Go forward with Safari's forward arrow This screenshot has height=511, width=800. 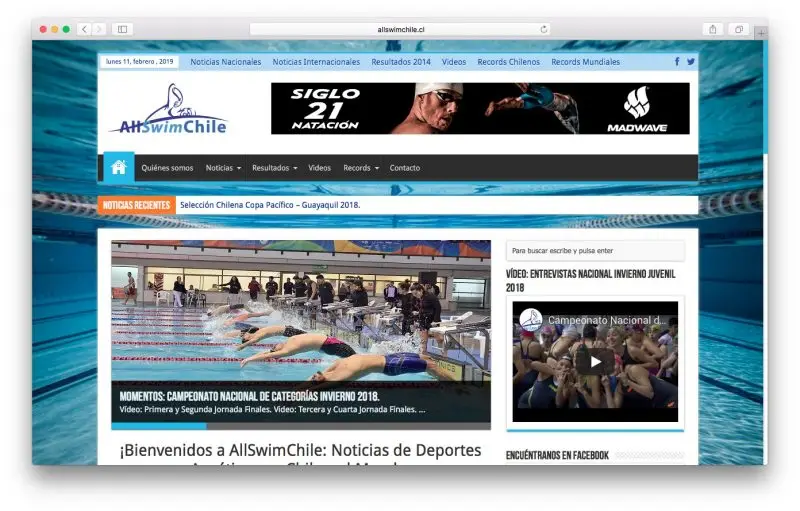[x=99, y=30]
